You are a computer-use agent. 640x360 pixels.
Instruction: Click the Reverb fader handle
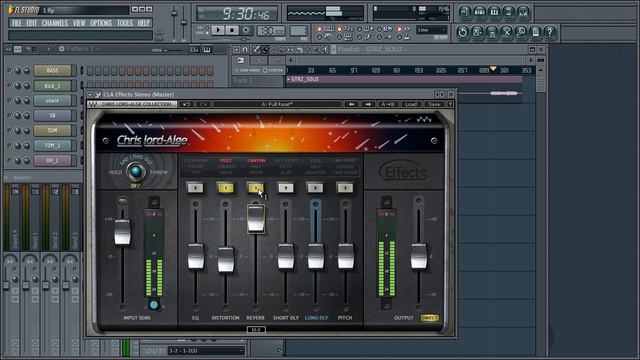coord(256,219)
